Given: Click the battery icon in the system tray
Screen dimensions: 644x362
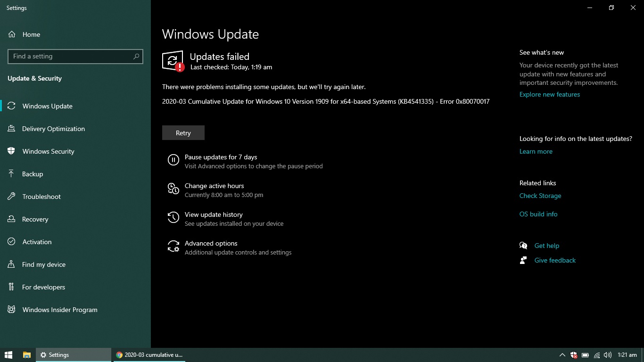Looking at the screenshot, I should (585, 355).
